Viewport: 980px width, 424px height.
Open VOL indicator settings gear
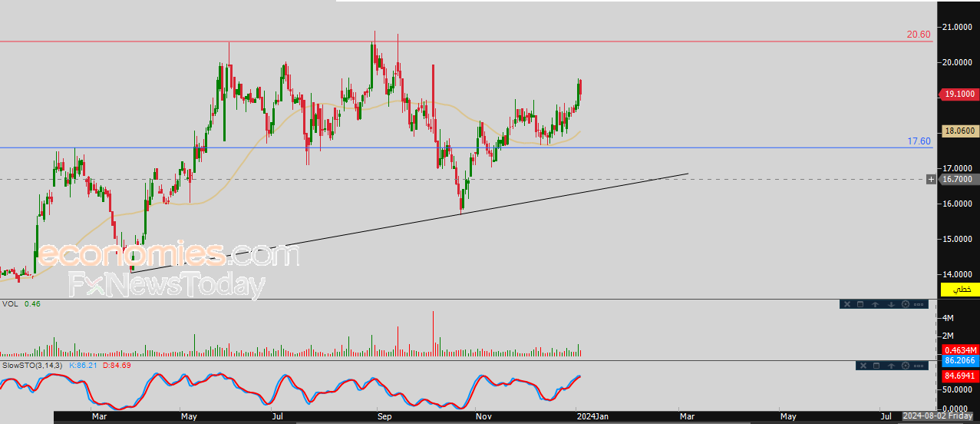(906, 304)
